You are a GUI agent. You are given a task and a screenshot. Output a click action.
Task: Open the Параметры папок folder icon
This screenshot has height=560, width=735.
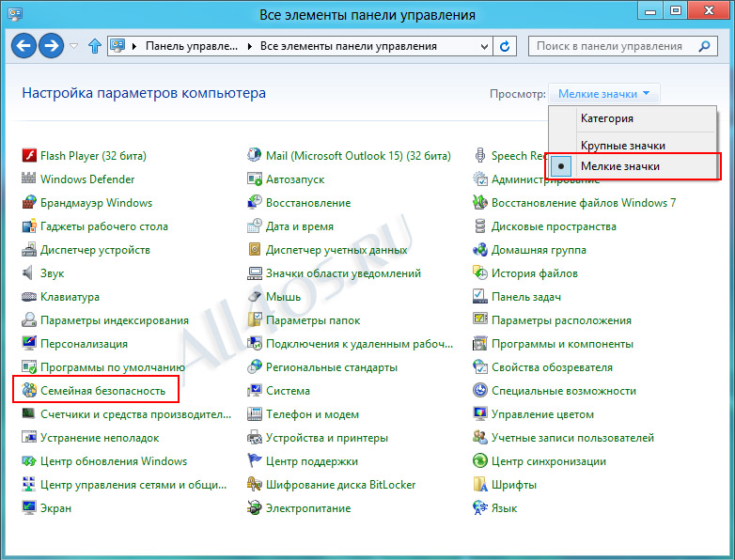pyautogui.click(x=255, y=319)
